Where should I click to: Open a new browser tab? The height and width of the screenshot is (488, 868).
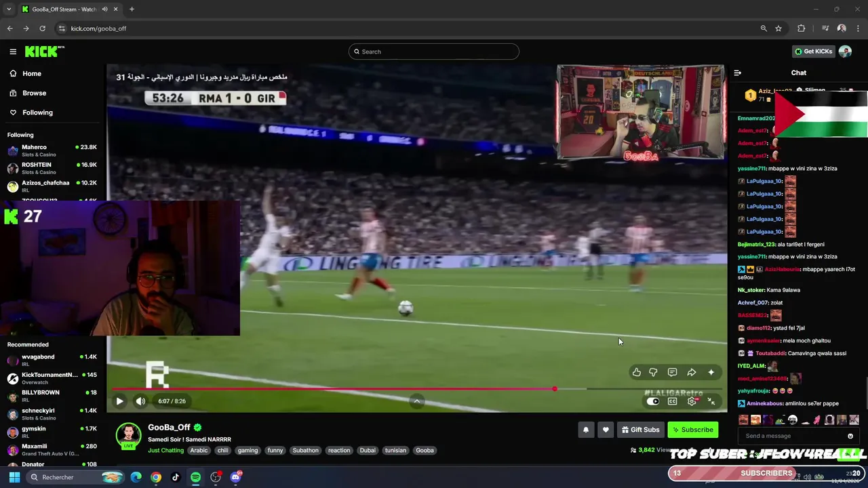pyautogui.click(x=132, y=9)
